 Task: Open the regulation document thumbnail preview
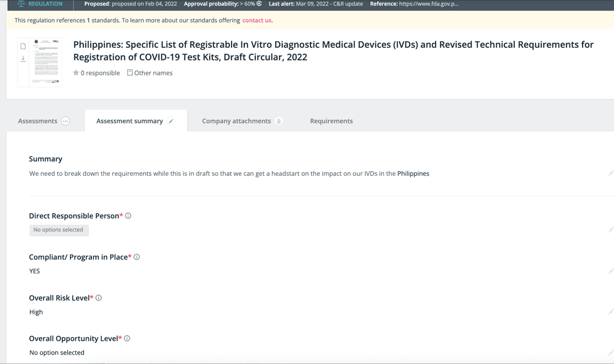46,62
